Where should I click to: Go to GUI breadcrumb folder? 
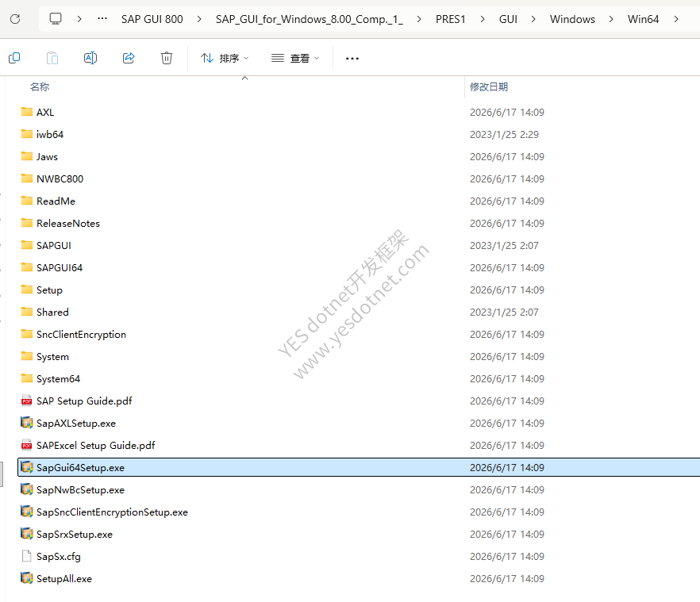(508, 19)
